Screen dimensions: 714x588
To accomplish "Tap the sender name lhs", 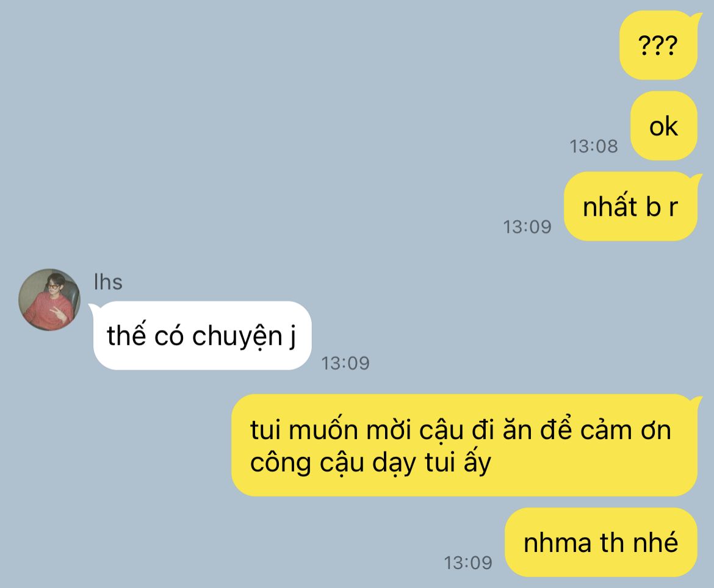I will pyautogui.click(x=108, y=282).
